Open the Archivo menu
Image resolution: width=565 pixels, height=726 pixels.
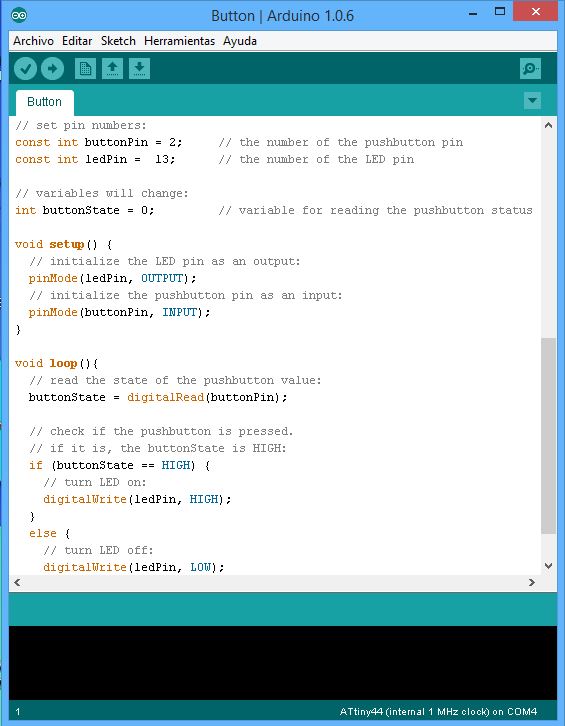point(33,41)
